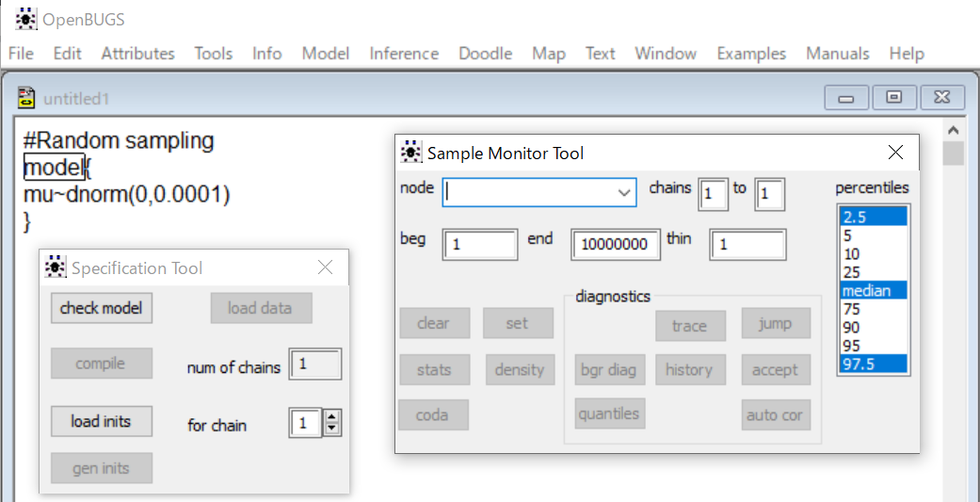Select the 2.5 percentile
The image size is (980, 502).
873,217
